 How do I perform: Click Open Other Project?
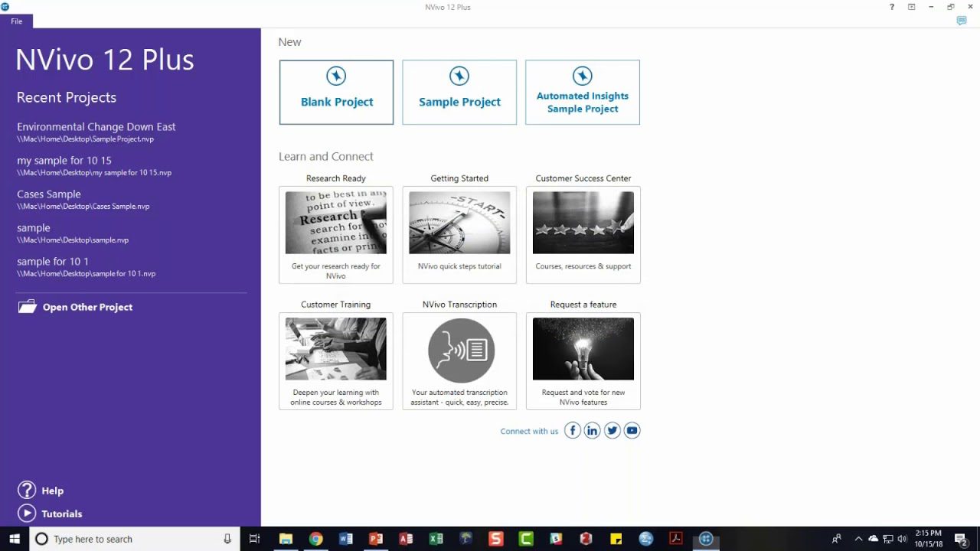coord(75,307)
